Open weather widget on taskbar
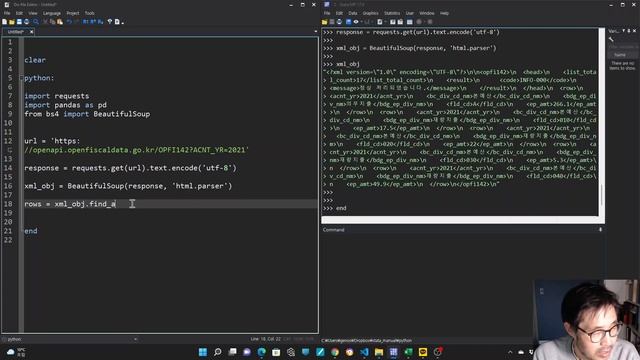This screenshot has height=360, width=640. point(16,352)
